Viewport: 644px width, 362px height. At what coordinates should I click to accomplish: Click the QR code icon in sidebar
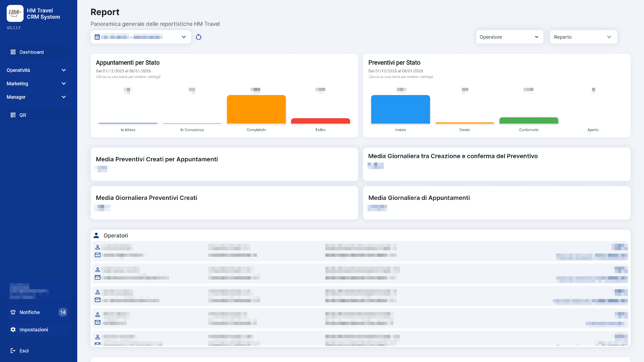point(13,115)
